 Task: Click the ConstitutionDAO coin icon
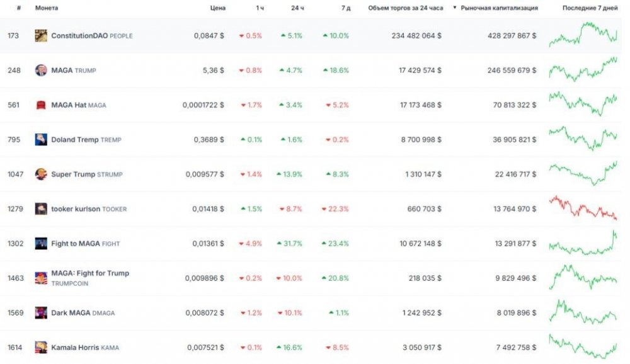41,35
